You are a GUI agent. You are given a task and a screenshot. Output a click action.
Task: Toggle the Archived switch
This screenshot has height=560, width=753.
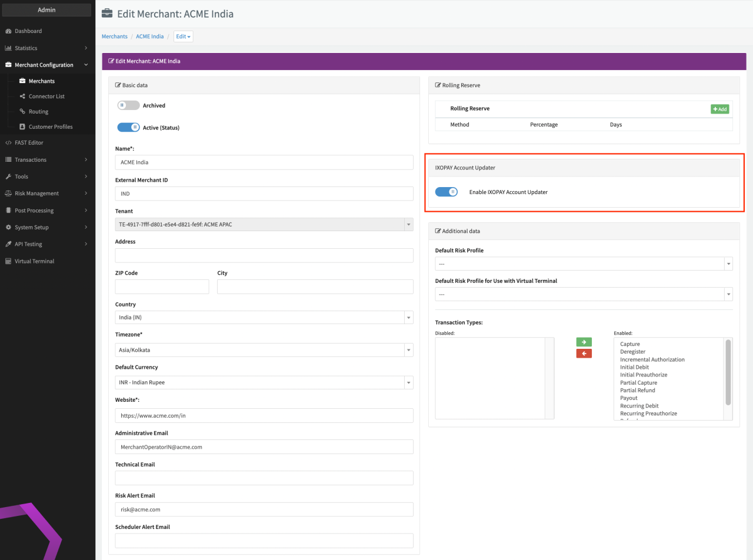[128, 105]
